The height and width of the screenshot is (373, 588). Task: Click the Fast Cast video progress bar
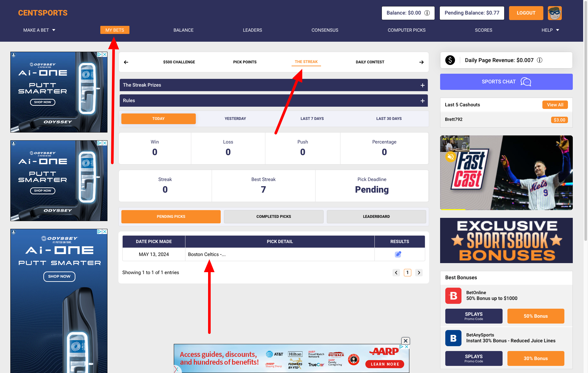(x=506, y=209)
